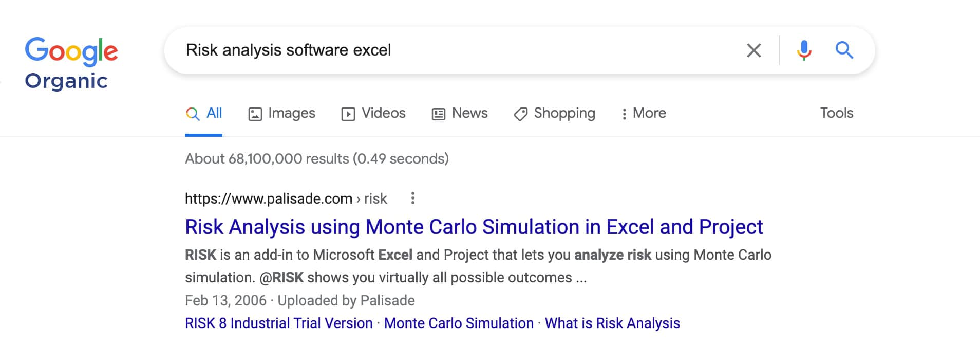Click the Images tab picture icon
The image size is (980, 361).
(x=255, y=114)
